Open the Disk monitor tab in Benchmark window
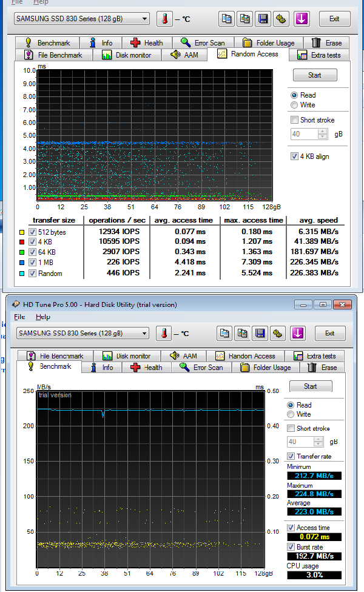Image resolution: width=364 pixels, height=592 pixels. 126,356
